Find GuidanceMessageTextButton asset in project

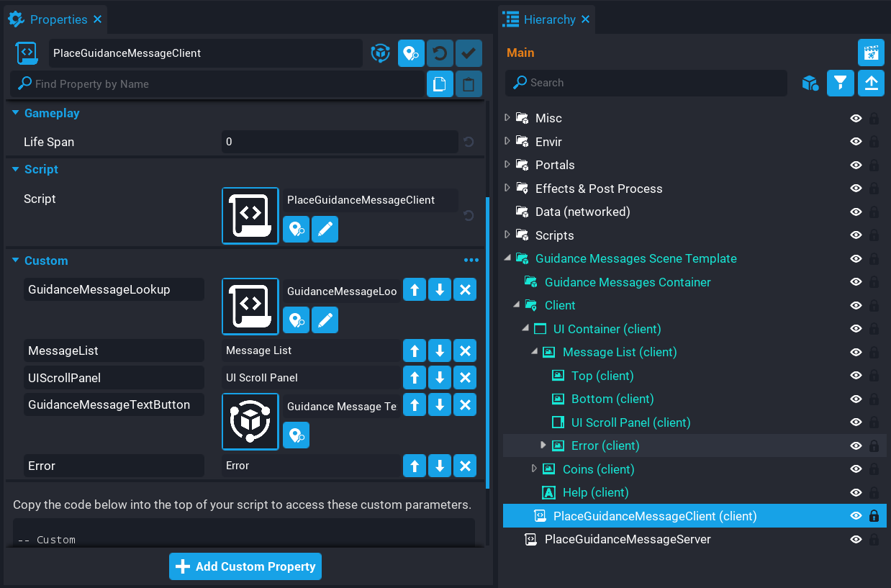[x=296, y=435]
